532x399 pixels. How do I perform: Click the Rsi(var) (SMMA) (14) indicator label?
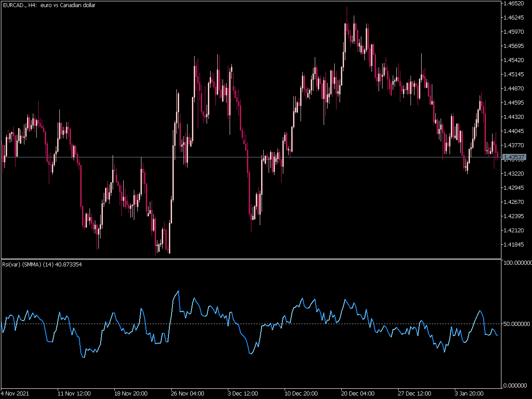point(41,265)
